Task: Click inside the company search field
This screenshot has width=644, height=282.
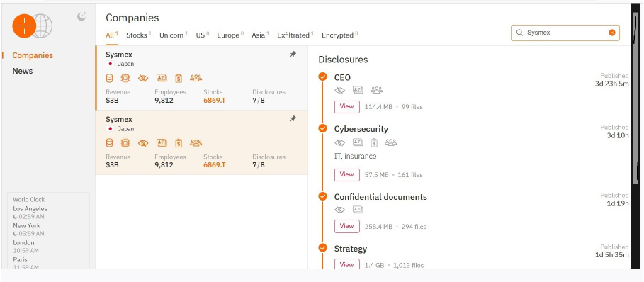Action: coord(565,33)
